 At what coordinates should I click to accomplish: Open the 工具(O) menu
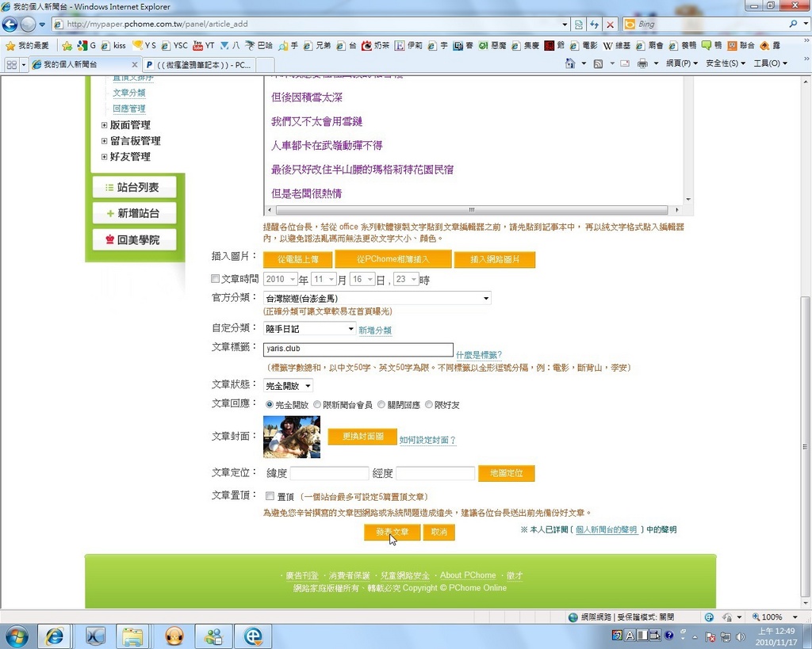(769, 63)
